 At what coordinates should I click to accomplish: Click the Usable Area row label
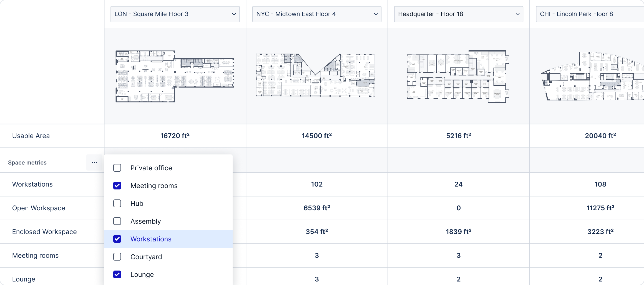pos(31,136)
